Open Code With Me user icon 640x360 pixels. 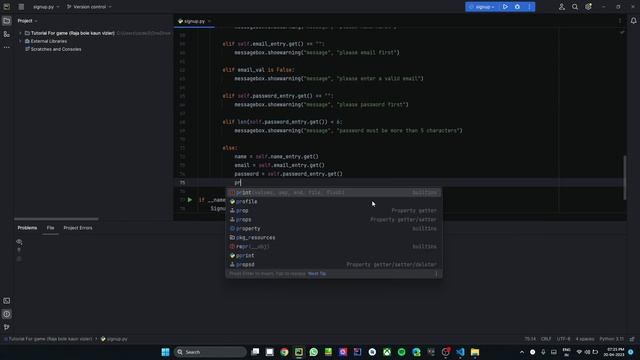pos(562,7)
